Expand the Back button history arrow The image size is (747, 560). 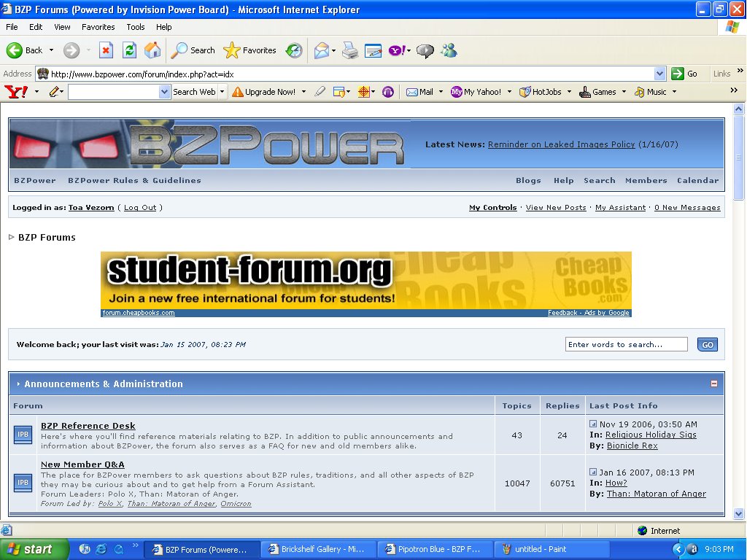click(x=52, y=50)
